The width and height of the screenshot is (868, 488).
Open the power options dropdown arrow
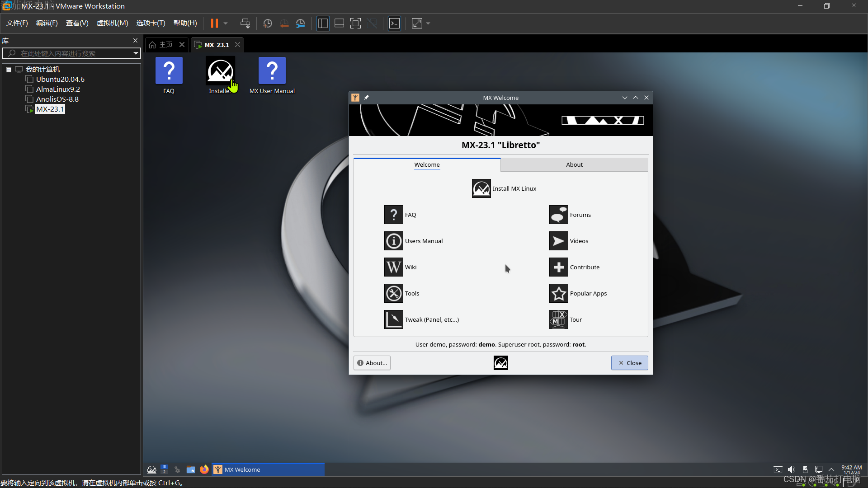(x=225, y=23)
